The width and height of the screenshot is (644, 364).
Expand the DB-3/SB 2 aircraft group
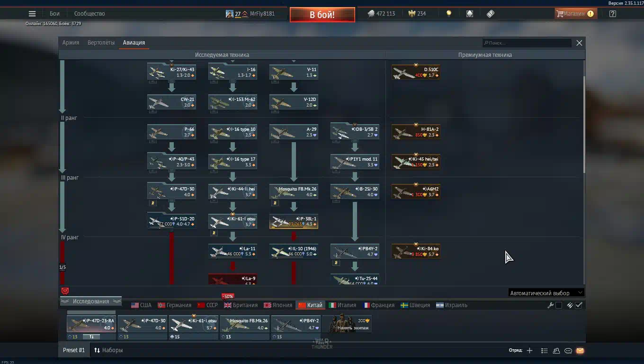[355, 132]
